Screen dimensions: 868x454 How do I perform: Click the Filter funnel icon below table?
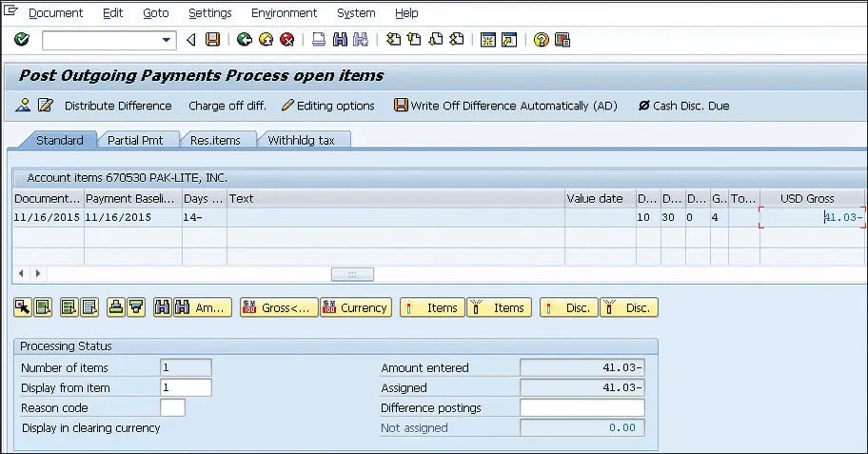136,307
